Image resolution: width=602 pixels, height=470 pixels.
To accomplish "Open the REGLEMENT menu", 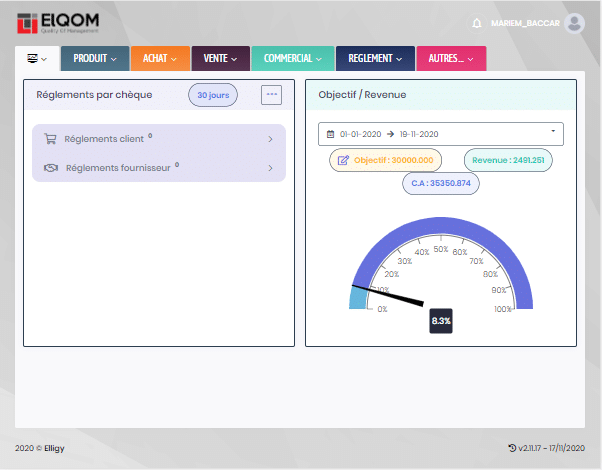I will [x=375, y=58].
